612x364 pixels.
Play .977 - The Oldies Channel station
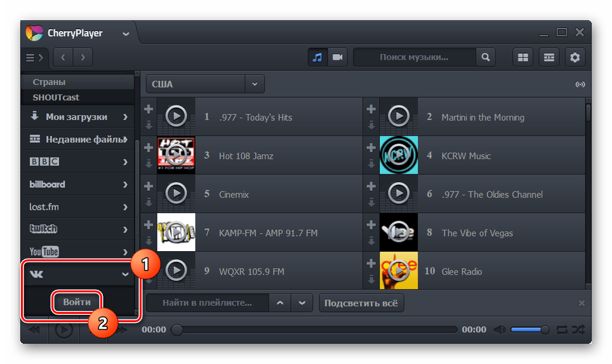point(399,193)
